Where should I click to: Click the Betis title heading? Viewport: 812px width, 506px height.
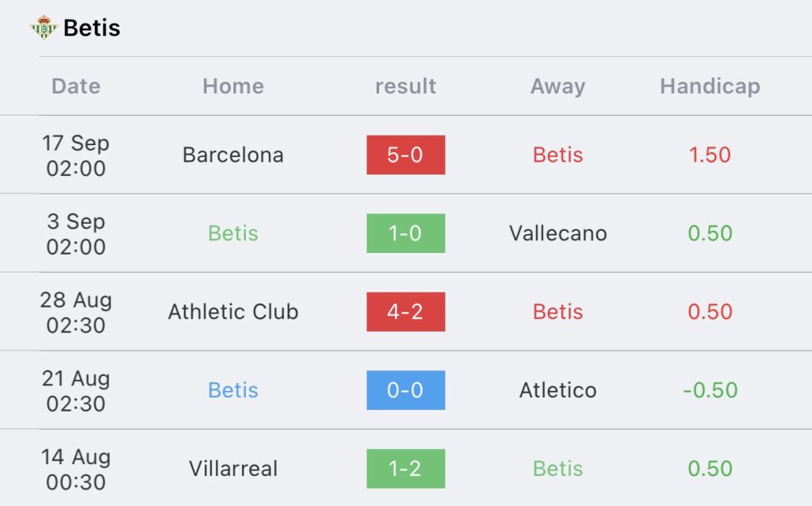pos(91,28)
